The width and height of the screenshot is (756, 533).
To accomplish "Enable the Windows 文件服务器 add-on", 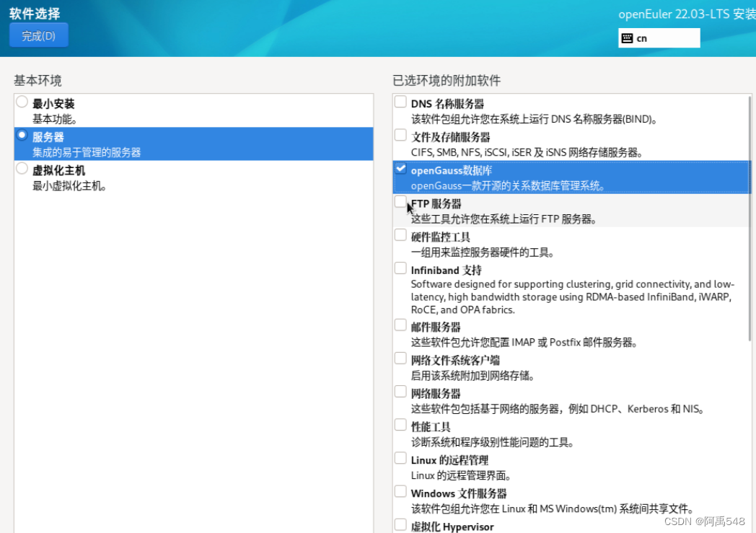I will point(400,491).
